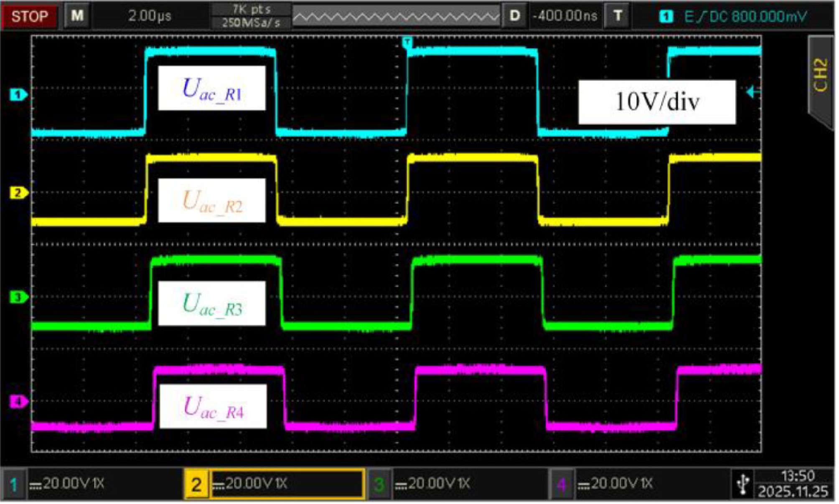839x504 pixels.
Task: Select the D delay icon
Action: (515, 16)
